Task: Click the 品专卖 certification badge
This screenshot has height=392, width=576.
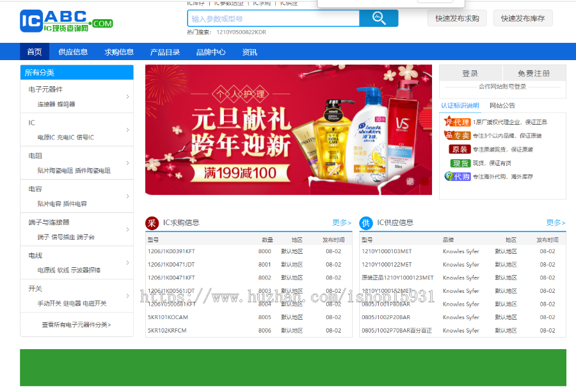Action: (x=458, y=136)
